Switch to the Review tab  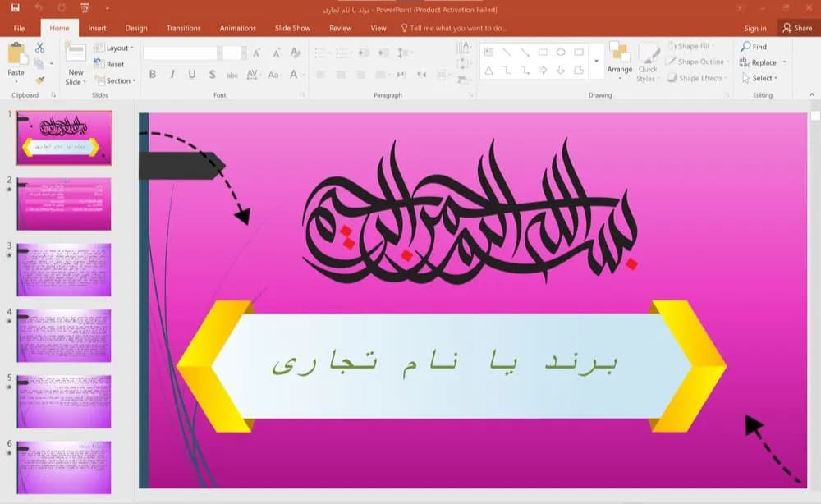pyautogui.click(x=341, y=28)
